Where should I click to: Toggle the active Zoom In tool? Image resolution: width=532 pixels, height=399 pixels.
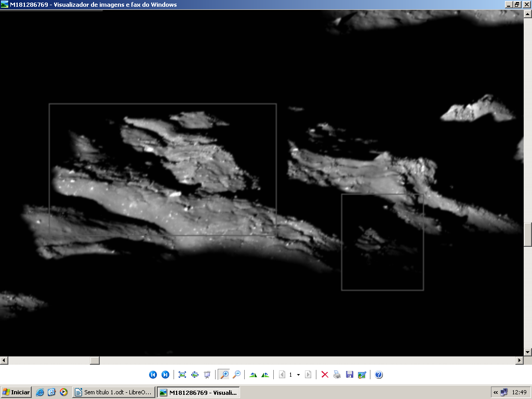coord(224,375)
